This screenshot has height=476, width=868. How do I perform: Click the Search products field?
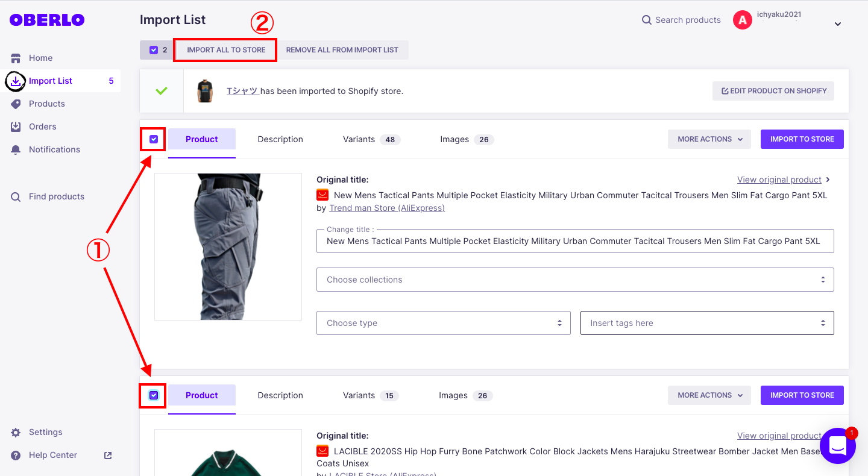click(x=688, y=20)
